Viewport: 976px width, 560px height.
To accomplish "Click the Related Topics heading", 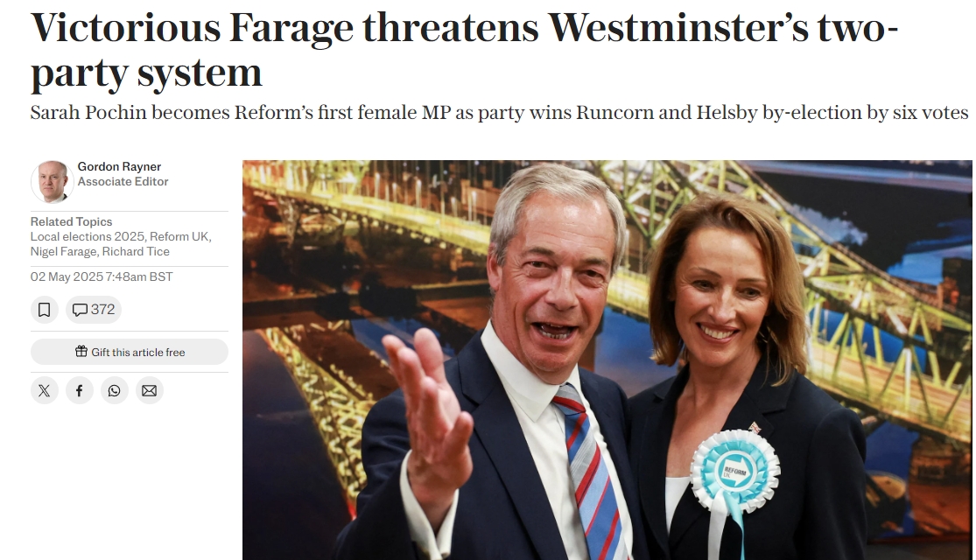I will (72, 222).
